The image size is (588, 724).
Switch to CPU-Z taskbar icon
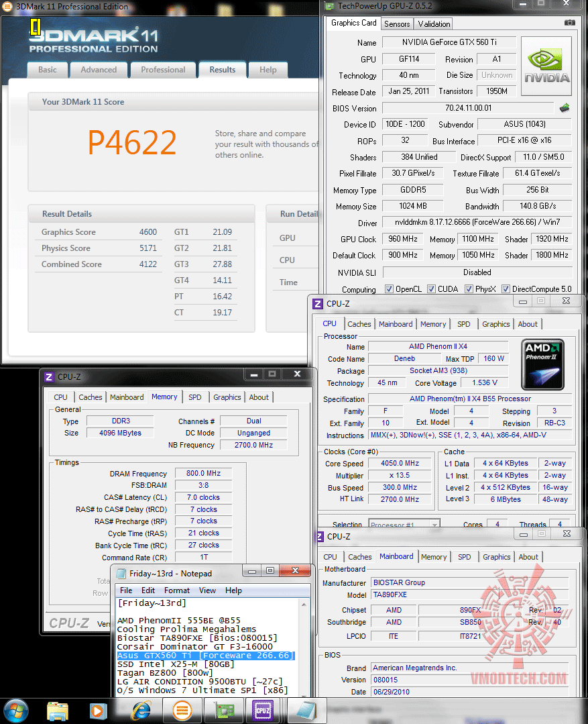[263, 711]
